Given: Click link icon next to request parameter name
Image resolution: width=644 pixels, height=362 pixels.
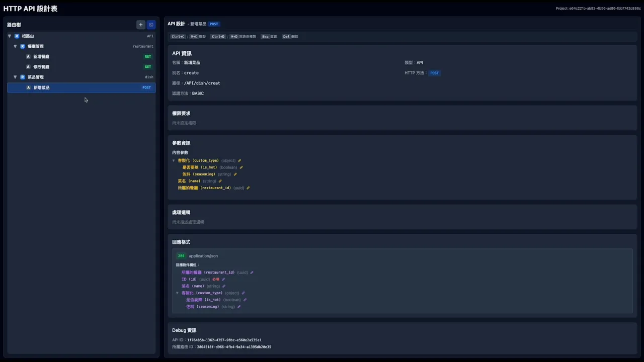Looking at the screenshot, I should [220, 181].
